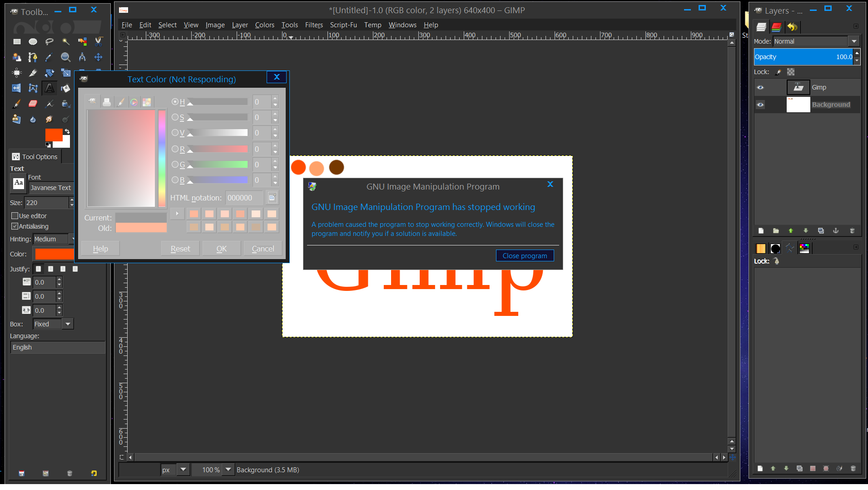The width and height of the screenshot is (868, 490).
Task: Select the Rotate tool
Action: click(x=50, y=73)
